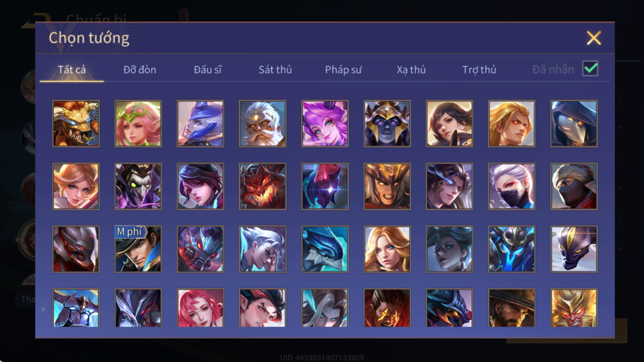Choose the pink-haired elf with green crown
Viewport: 644px width, 362px height.
click(138, 124)
